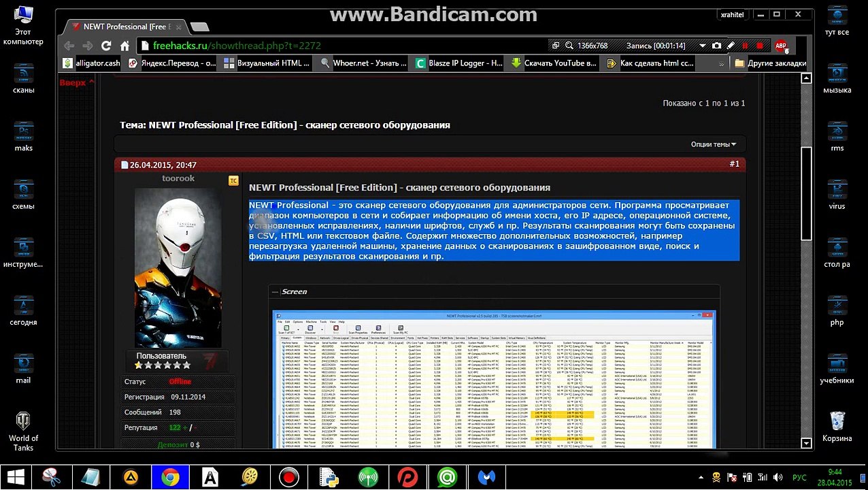Open Как сделать html bookmark
The height and width of the screenshot is (490, 868).
[x=651, y=63]
